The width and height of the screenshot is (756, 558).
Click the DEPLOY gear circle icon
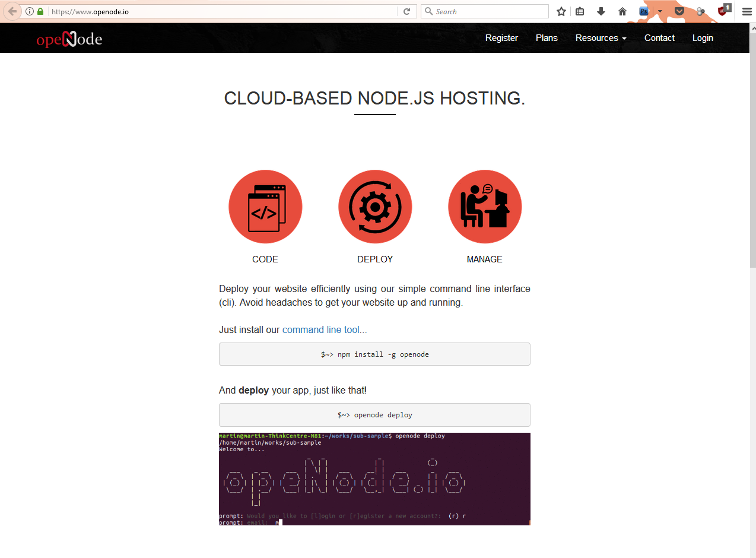375,207
